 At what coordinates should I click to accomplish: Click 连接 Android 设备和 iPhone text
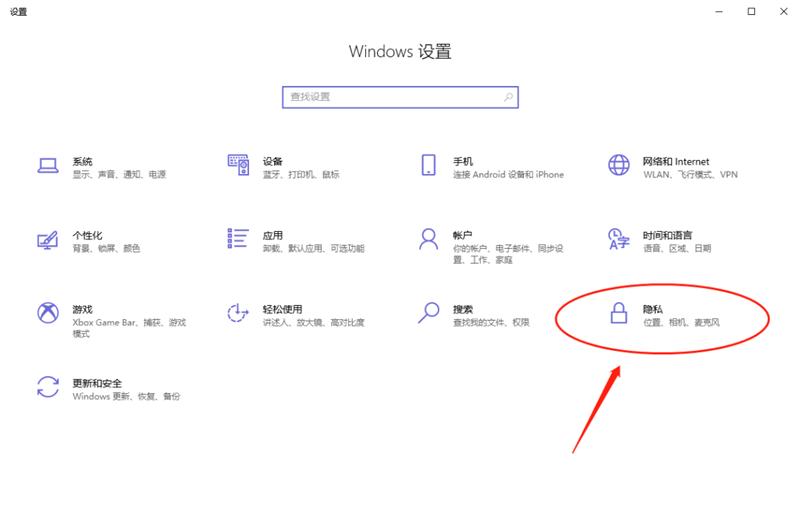[508, 174]
